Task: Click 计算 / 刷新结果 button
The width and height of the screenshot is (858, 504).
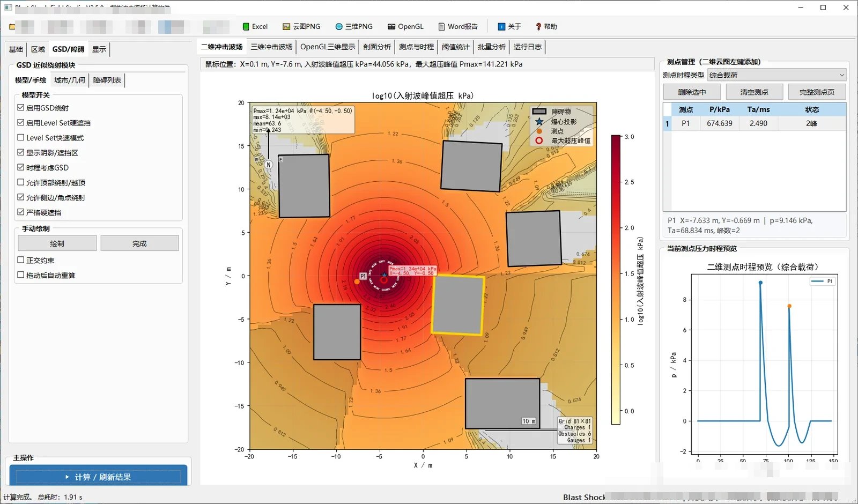Action: pos(99,477)
